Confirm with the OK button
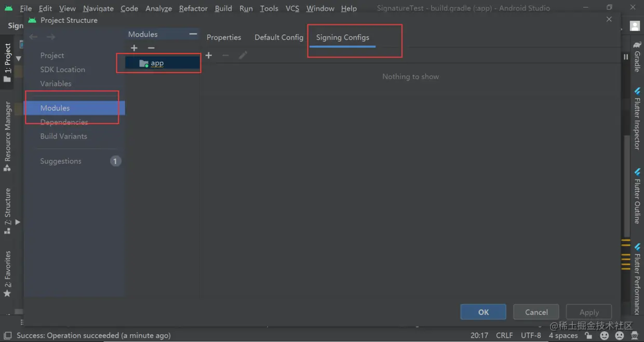Screen dimensions: 644x342 click(484, 312)
